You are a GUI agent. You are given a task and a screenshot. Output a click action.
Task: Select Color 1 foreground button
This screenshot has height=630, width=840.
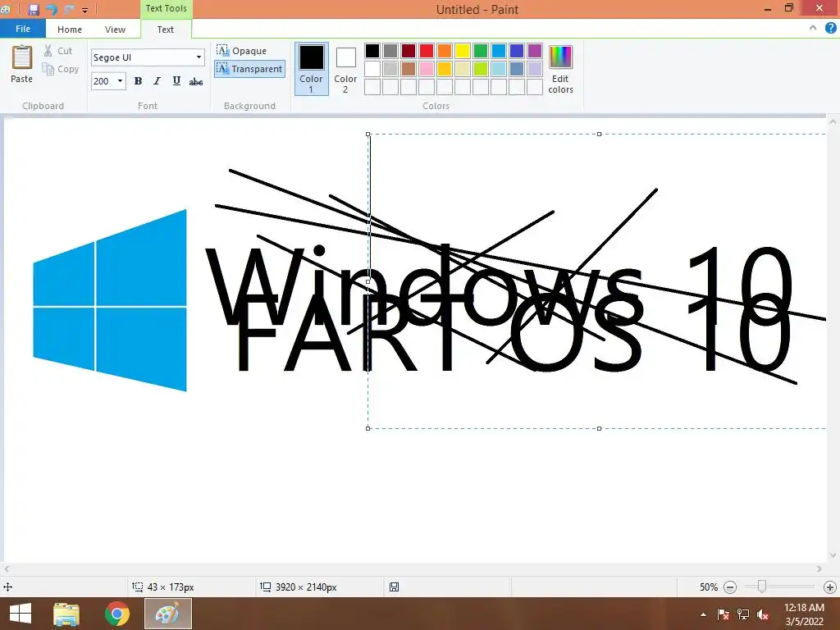(x=311, y=69)
